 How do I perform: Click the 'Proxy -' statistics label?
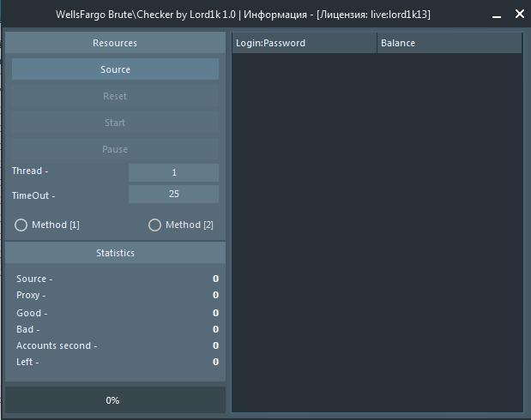[x=31, y=295]
